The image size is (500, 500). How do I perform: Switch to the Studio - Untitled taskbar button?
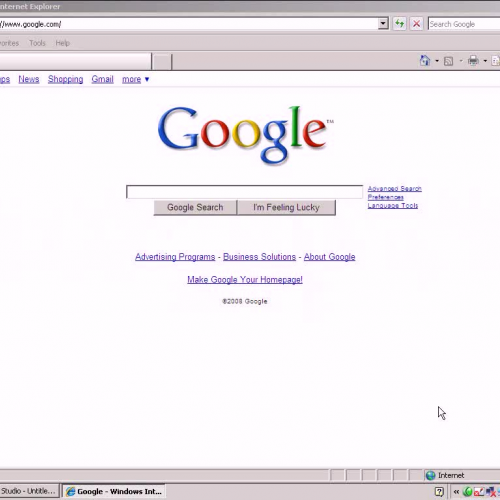click(29, 491)
